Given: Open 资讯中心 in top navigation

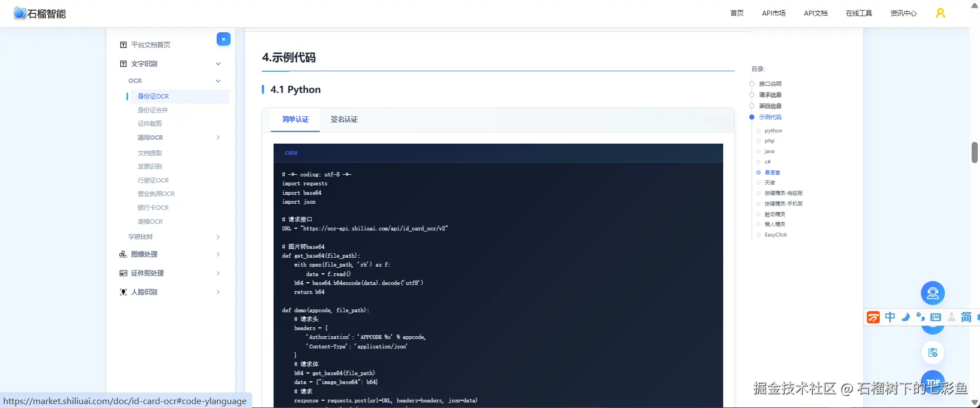Looking at the screenshot, I should [903, 13].
